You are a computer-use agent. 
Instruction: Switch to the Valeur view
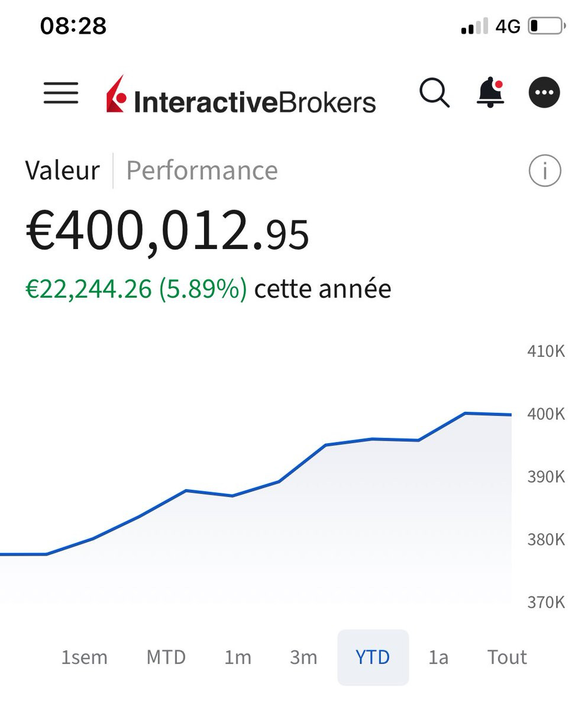tap(62, 170)
